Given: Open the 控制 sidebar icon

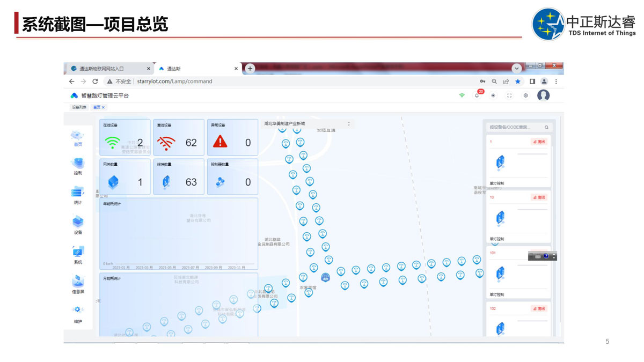Looking at the screenshot, I should [x=78, y=164].
